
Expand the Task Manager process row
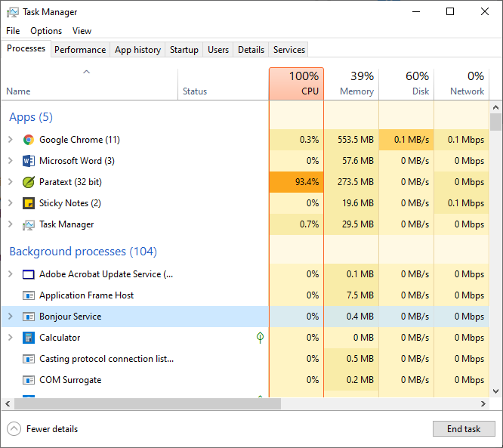point(11,224)
